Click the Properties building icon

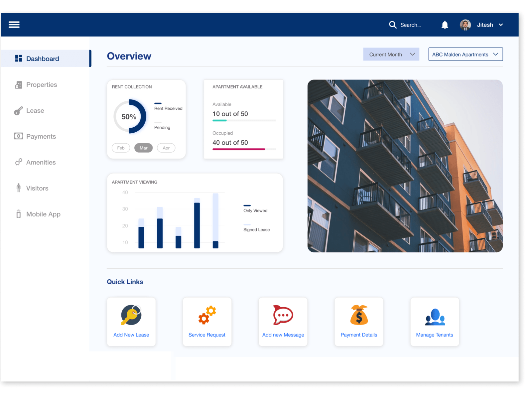click(x=18, y=85)
